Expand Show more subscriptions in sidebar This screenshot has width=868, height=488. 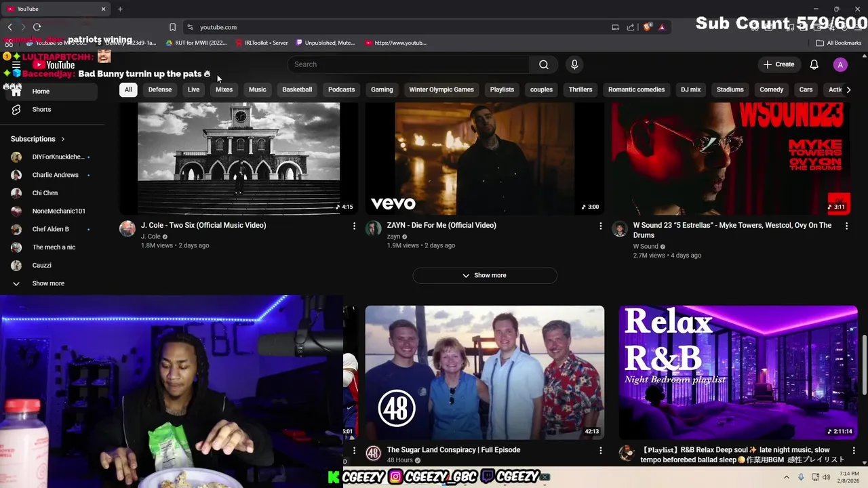pyautogui.click(x=48, y=283)
